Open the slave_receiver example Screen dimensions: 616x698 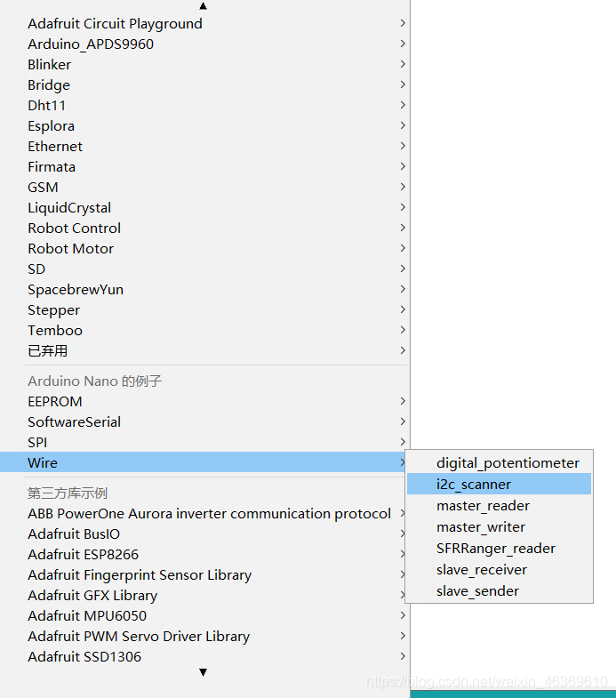(499, 570)
